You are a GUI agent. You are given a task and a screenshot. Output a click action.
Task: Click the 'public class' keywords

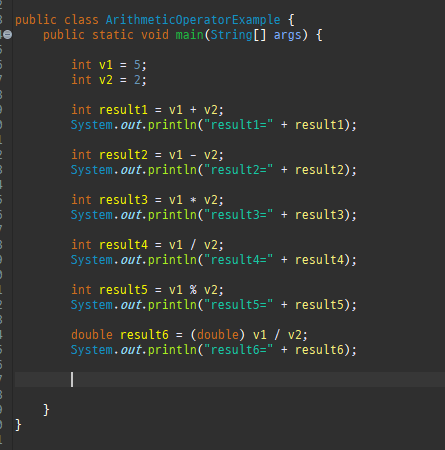(x=57, y=20)
